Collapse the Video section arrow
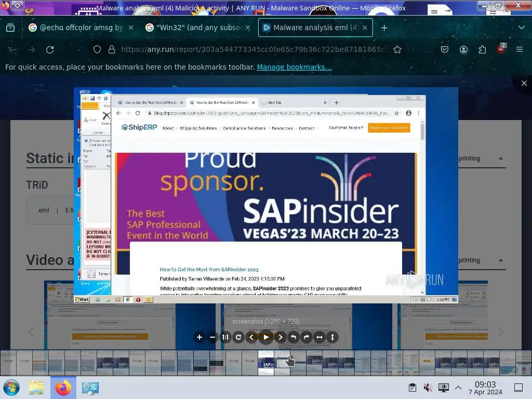The image size is (532, 399). [501, 260]
